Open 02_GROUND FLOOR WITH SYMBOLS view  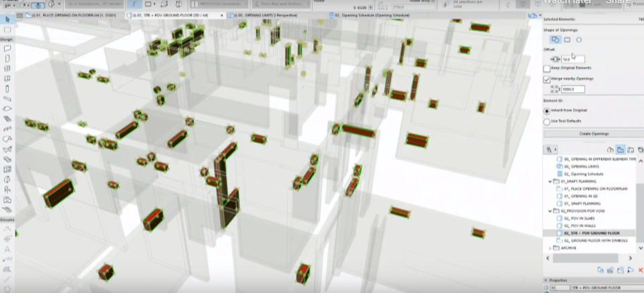point(595,241)
